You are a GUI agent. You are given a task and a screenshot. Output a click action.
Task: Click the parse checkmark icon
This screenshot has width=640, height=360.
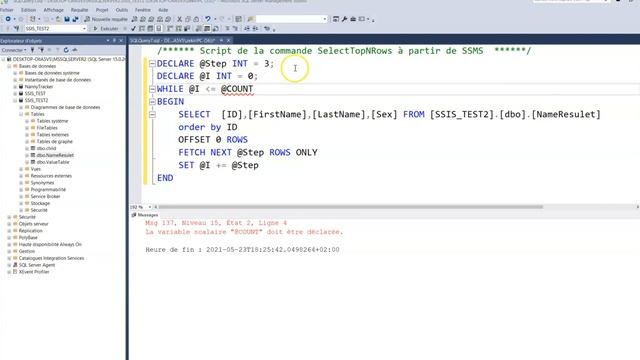133,29
